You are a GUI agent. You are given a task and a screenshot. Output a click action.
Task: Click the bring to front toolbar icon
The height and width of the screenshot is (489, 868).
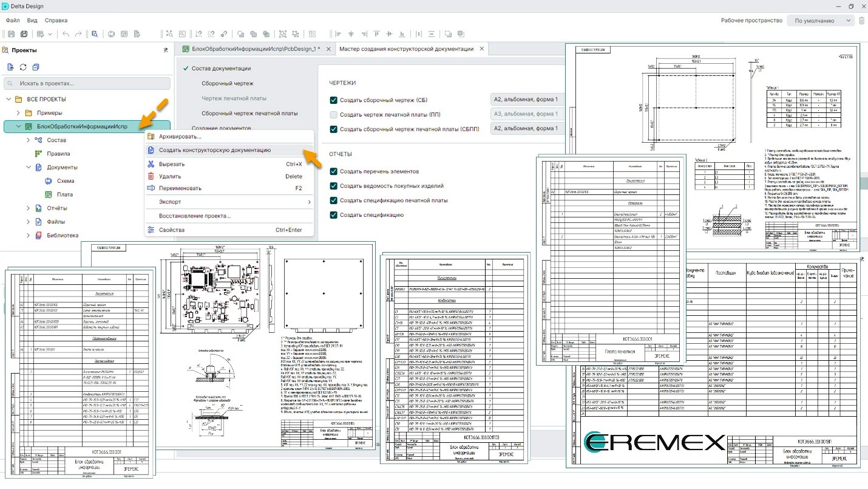448,34
